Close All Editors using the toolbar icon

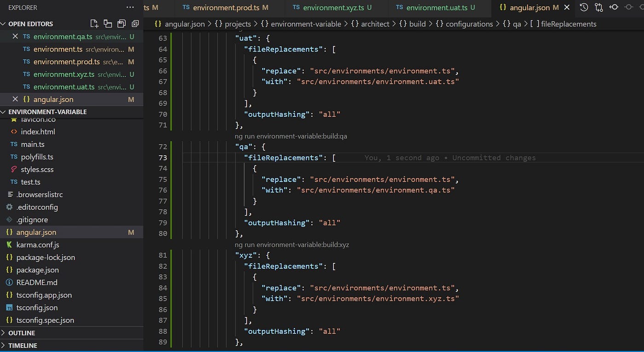click(x=134, y=23)
